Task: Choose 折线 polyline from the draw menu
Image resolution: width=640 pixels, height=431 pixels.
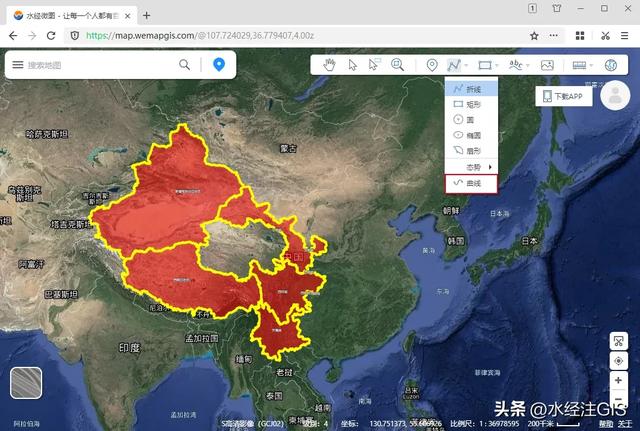Action: click(471, 89)
